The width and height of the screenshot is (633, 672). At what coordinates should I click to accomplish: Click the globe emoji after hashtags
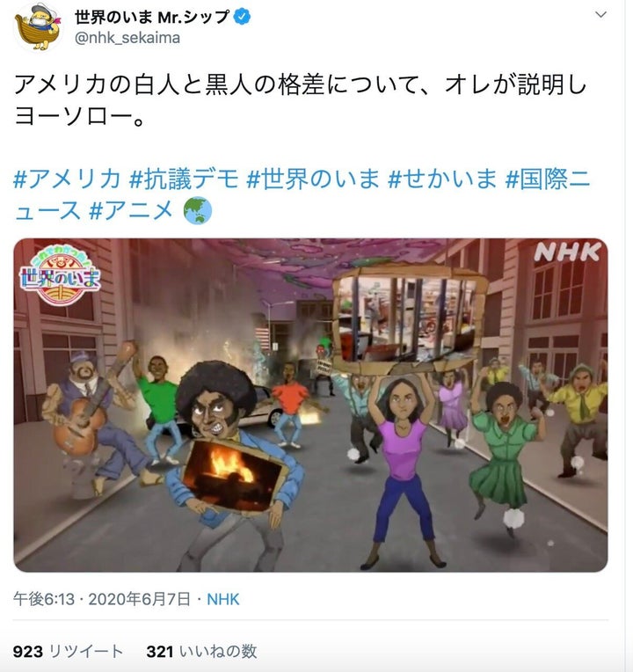click(x=198, y=210)
